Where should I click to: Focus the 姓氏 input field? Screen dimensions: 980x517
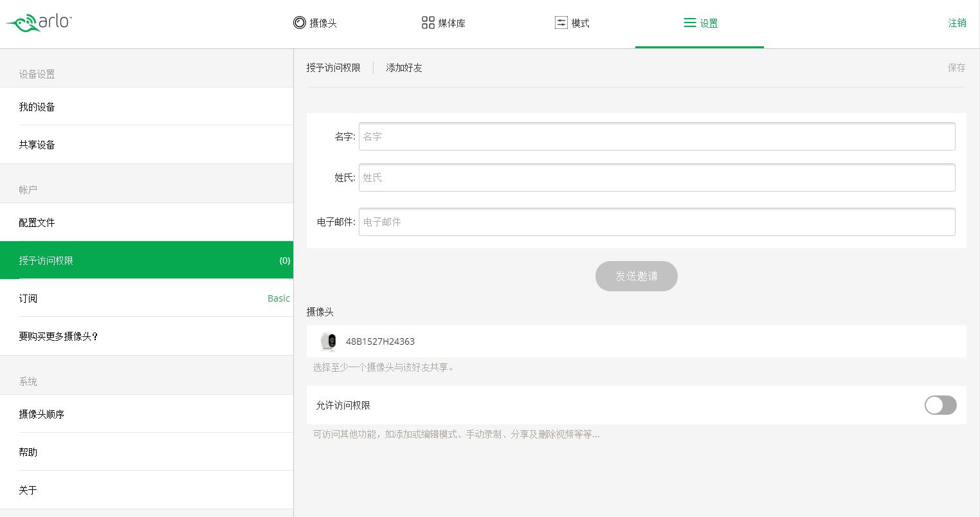pyautogui.click(x=657, y=177)
